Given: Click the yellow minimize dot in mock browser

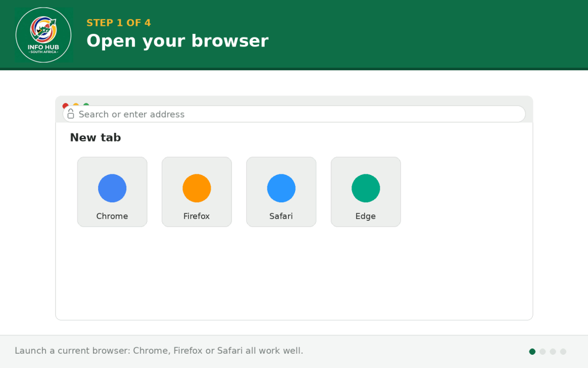Looking at the screenshot, I should 76,105.
